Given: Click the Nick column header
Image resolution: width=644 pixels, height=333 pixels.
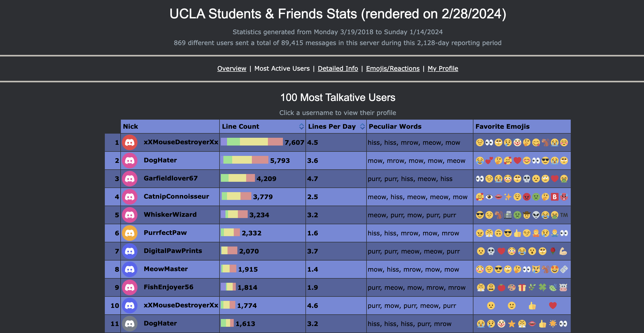Looking at the screenshot, I should click(x=131, y=126).
